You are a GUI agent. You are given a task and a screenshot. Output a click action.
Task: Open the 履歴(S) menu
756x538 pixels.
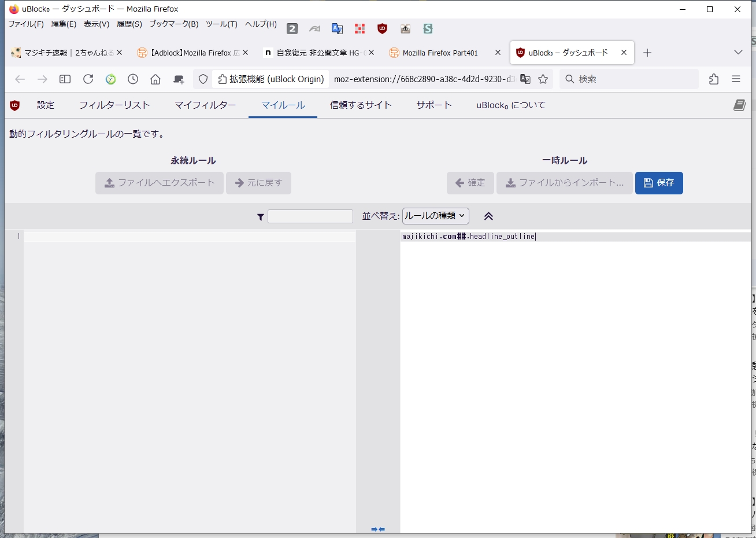129,24
